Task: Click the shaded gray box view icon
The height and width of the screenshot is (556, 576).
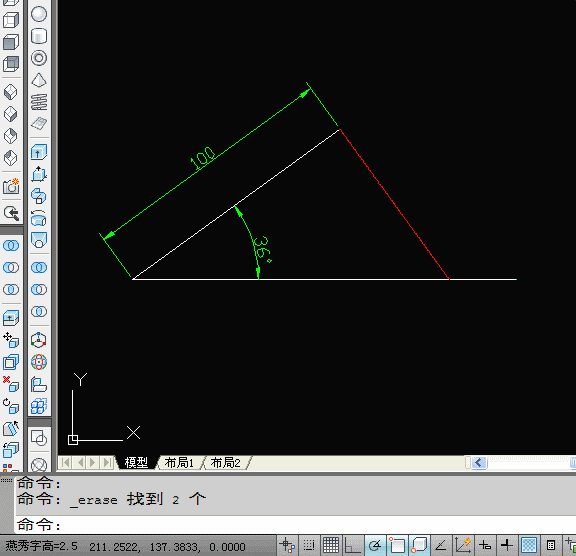Action: pyautogui.click(x=11, y=42)
